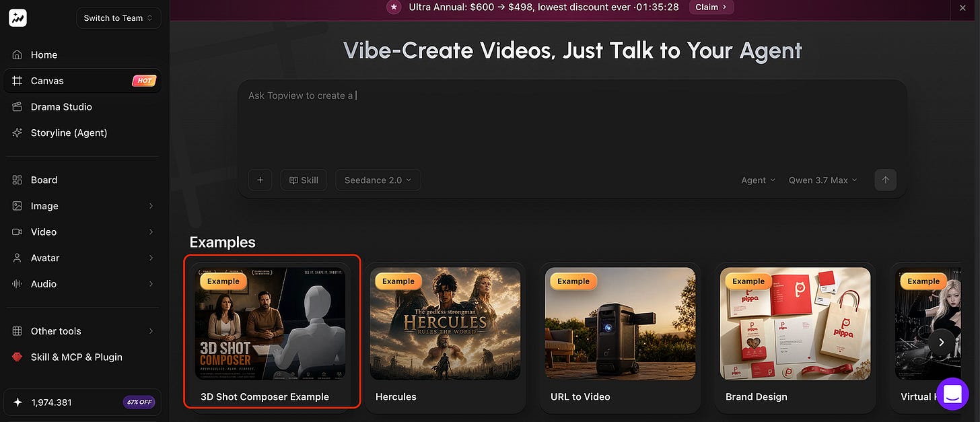Screen dimensions: 980x422
Task: Click the send arrow button
Action: [886, 180]
